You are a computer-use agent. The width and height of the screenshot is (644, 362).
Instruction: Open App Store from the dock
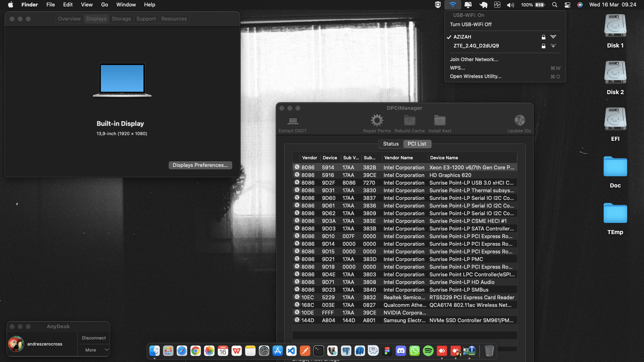pos(278,351)
